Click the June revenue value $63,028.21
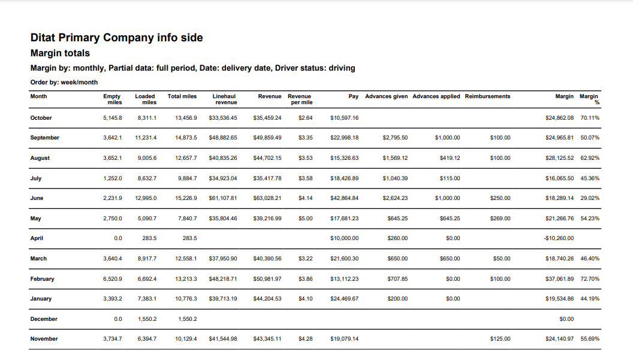Viewport: 633px width, 364px height. (267, 198)
